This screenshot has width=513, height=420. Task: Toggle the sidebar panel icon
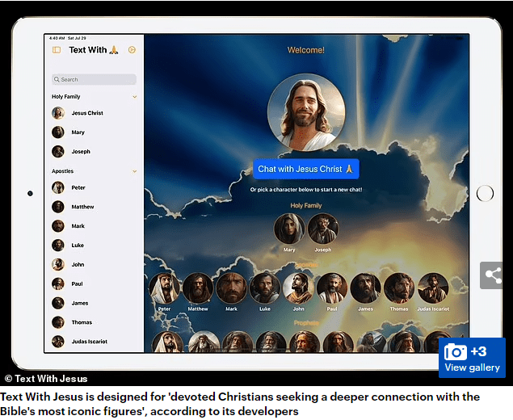57,50
